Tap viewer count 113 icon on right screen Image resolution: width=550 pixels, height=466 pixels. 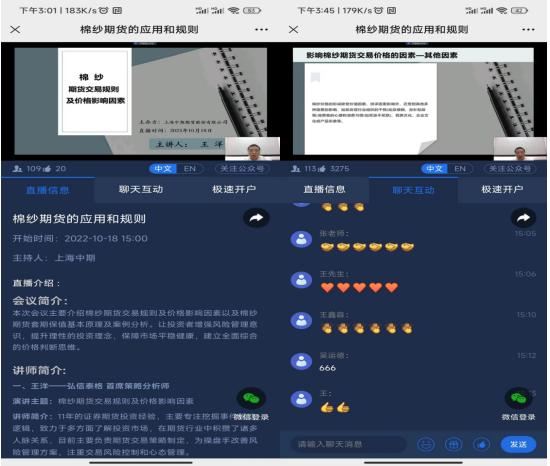click(x=296, y=169)
